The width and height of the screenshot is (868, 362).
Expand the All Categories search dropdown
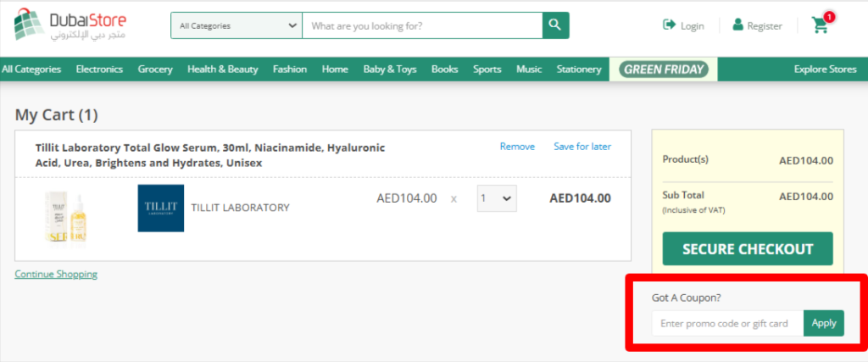[236, 25]
